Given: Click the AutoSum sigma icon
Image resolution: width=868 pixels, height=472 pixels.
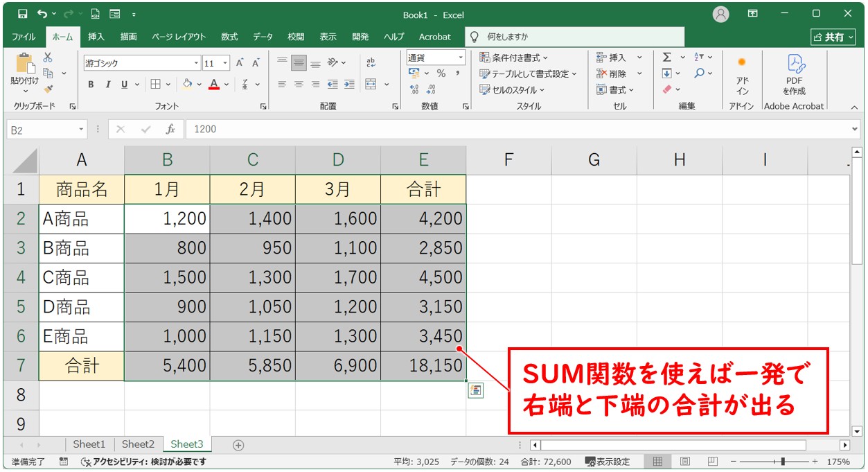Looking at the screenshot, I should pyautogui.click(x=666, y=58).
